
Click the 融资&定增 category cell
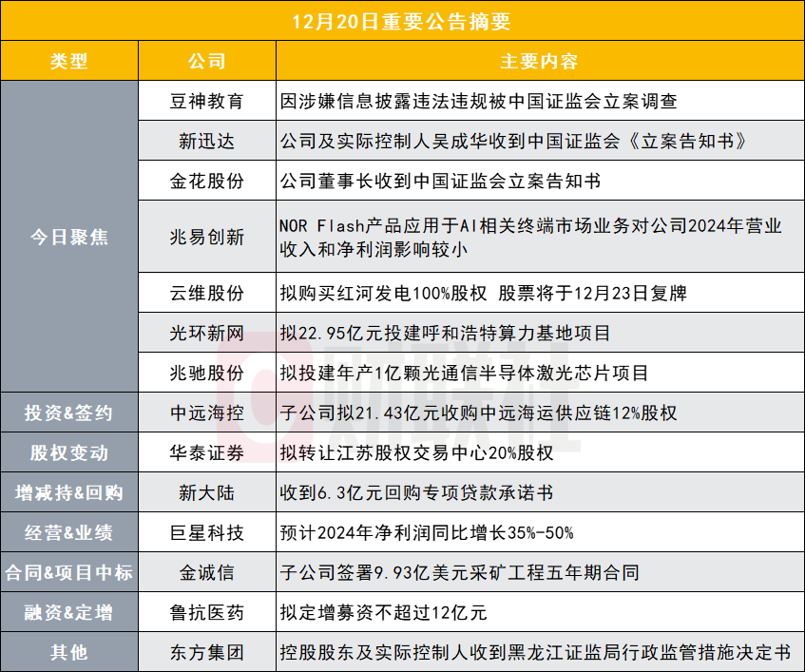click(x=69, y=612)
